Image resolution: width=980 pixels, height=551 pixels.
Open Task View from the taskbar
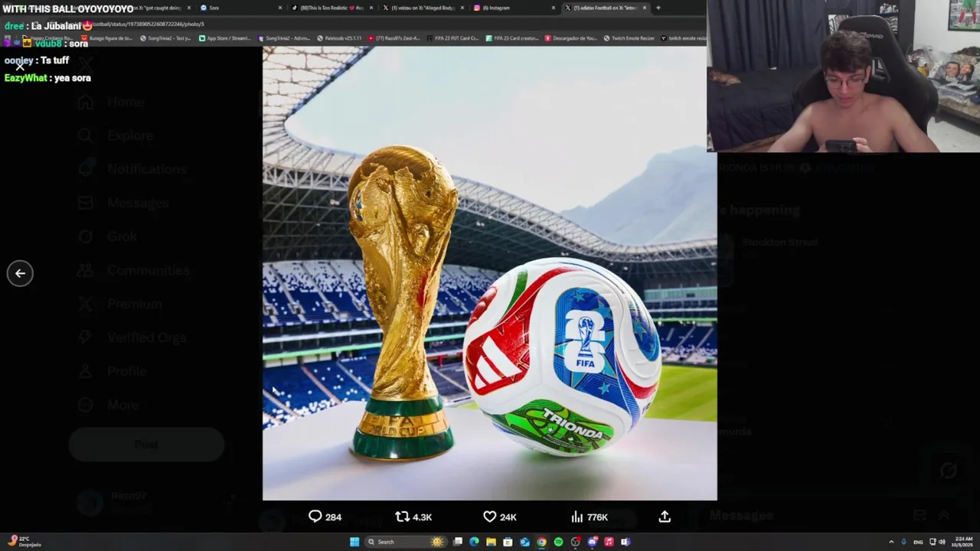458,542
